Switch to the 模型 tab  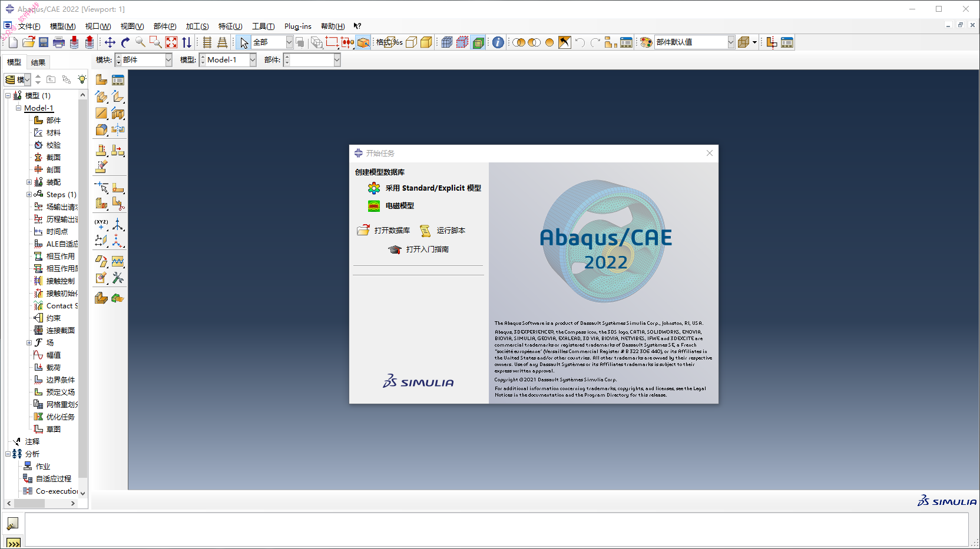[14, 62]
